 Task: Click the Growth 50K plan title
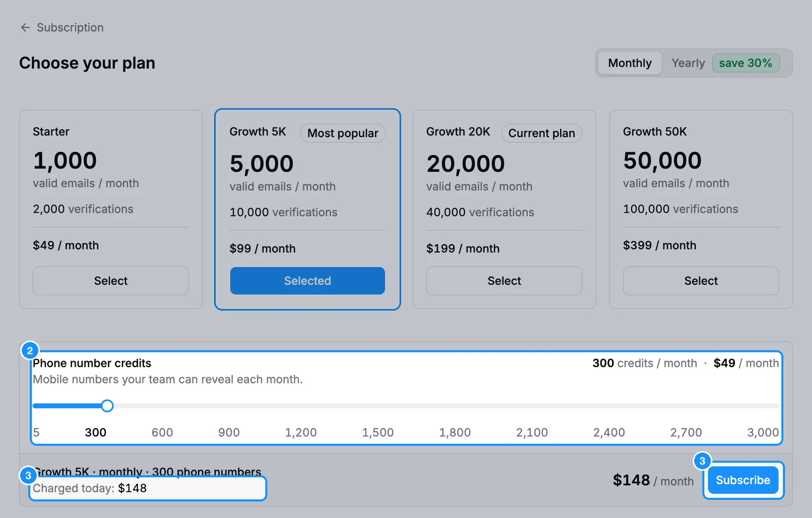(655, 132)
